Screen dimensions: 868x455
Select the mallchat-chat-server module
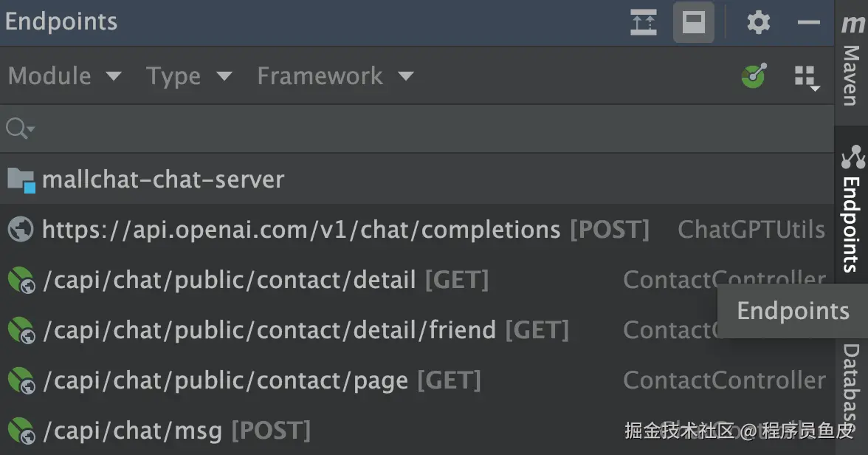(x=162, y=179)
